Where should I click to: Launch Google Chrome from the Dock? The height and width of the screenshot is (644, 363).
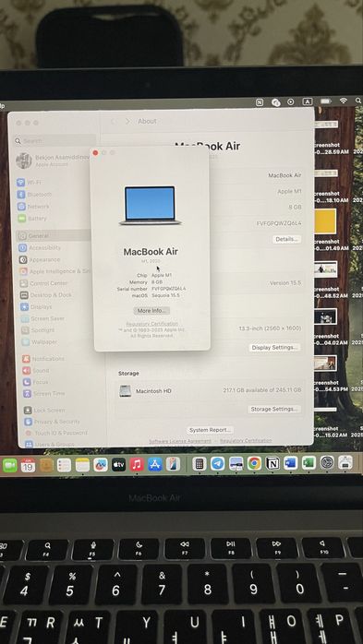pyautogui.click(x=254, y=463)
